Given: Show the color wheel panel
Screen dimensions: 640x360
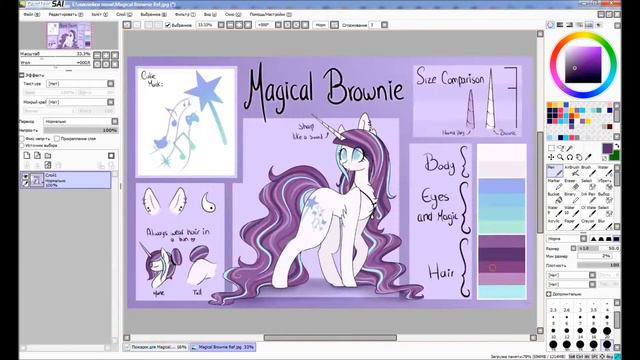Looking at the screenshot, I should click(x=551, y=25).
